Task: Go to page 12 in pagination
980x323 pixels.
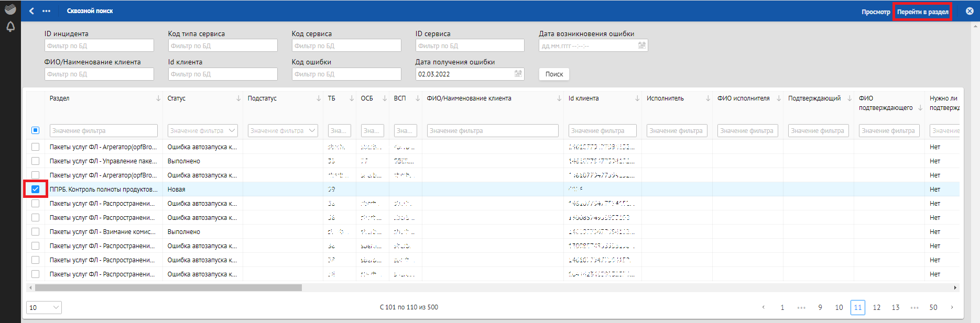Action: (877, 307)
